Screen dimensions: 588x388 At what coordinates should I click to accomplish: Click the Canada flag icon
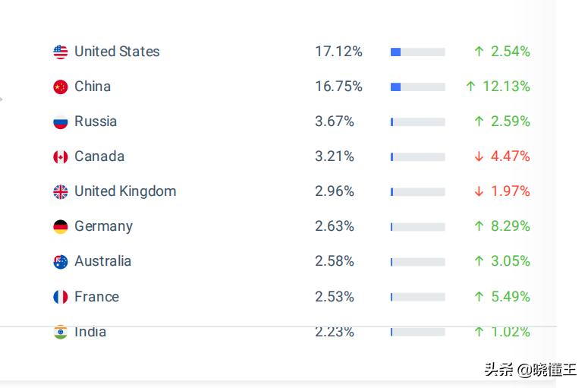(61, 157)
